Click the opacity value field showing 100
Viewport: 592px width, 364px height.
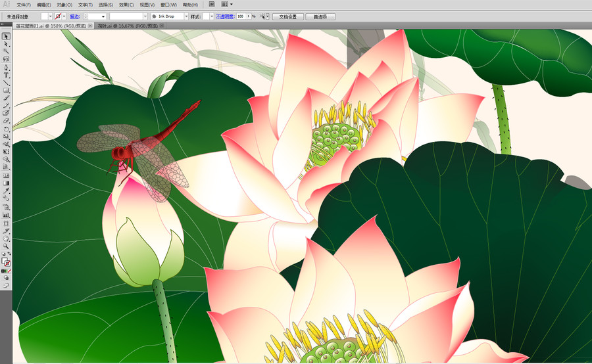[x=241, y=16]
